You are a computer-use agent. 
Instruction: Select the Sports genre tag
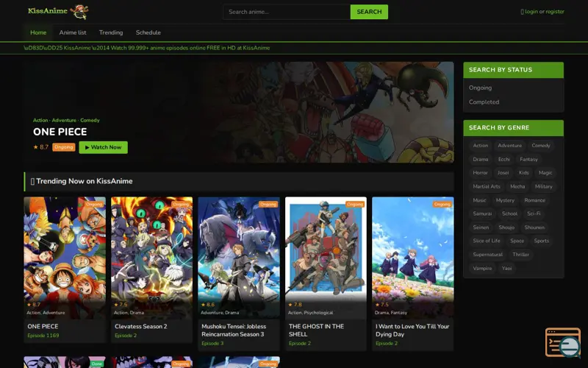click(x=541, y=241)
